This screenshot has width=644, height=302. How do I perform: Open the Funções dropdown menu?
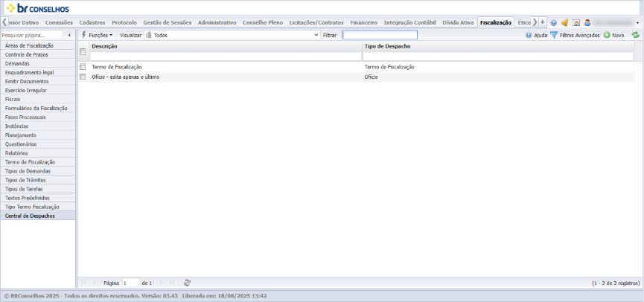click(97, 35)
